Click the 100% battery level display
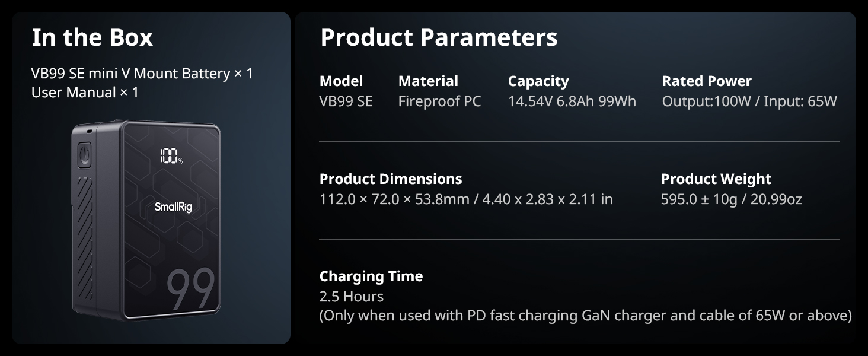The width and height of the screenshot is (868, 356). coord(170,157)
